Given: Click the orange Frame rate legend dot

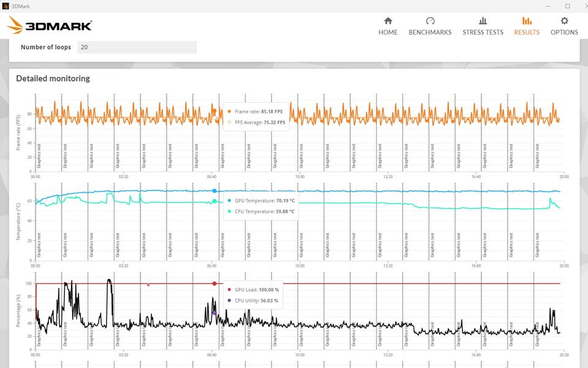Looking at the screenshot, I should (x=229, y=111).
